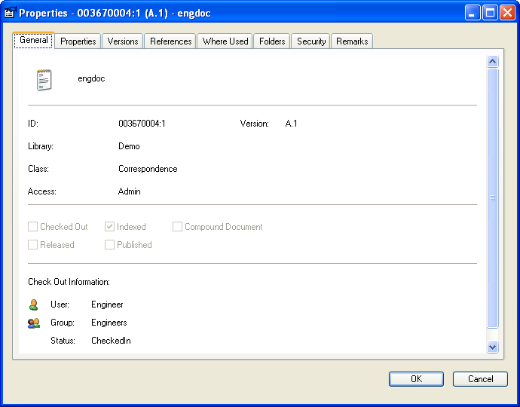This screenshot has width=520, height=407.
Task: Click the scrollbar up arrow
Action: tap(492, 62)
